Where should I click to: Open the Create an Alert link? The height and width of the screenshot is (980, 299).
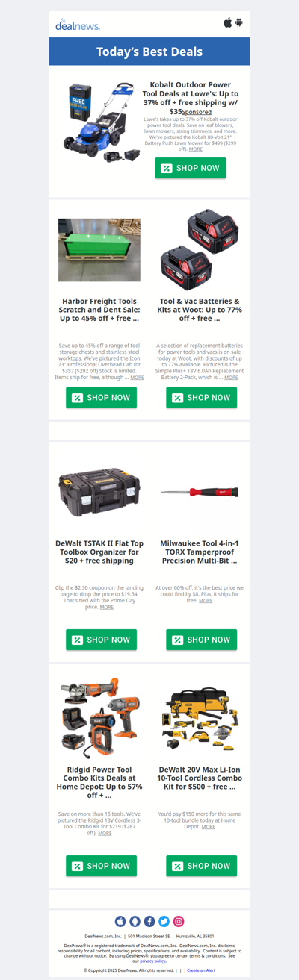[x=201, y=970]
